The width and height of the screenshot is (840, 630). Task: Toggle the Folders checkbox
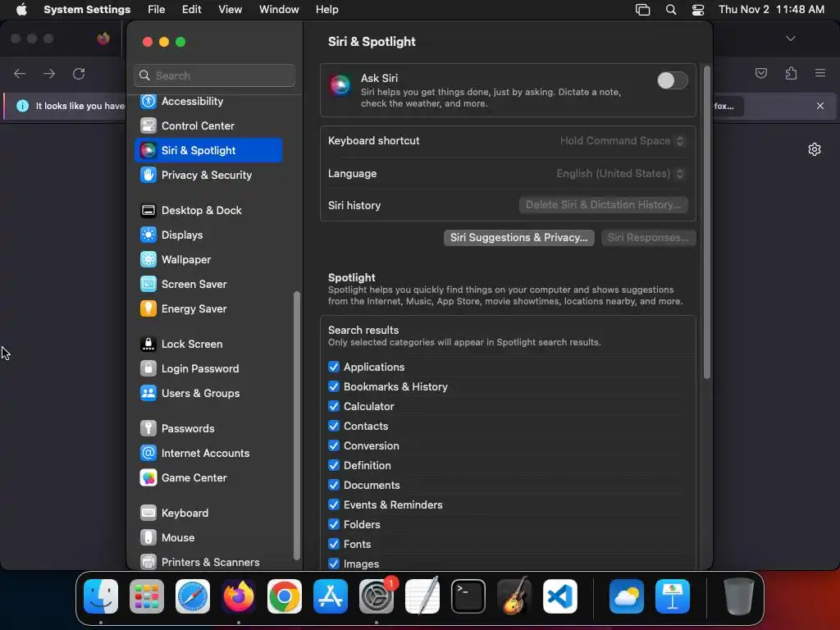coord(334,524)
